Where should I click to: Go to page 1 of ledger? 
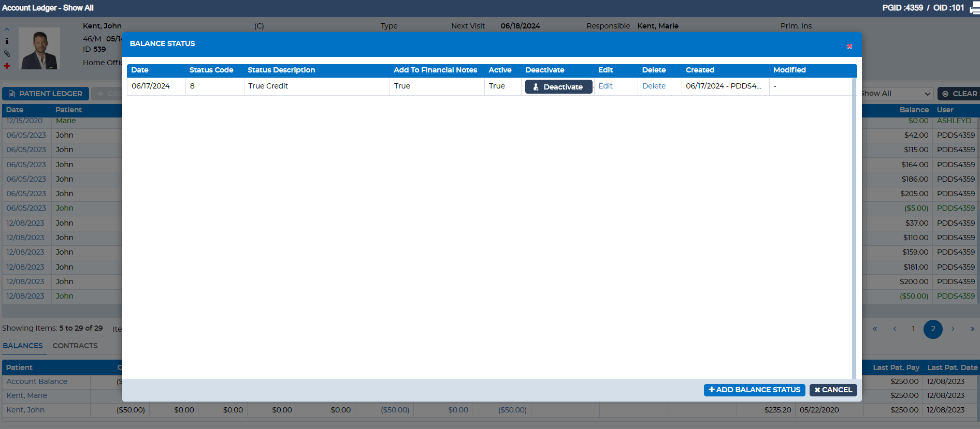[x=913, y=329]
